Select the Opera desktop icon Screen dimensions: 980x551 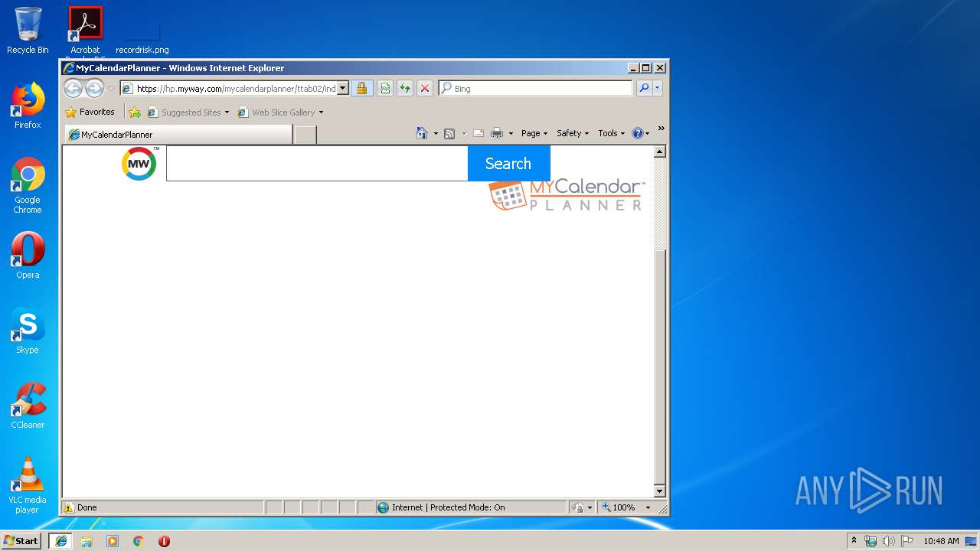click(28, 256)
